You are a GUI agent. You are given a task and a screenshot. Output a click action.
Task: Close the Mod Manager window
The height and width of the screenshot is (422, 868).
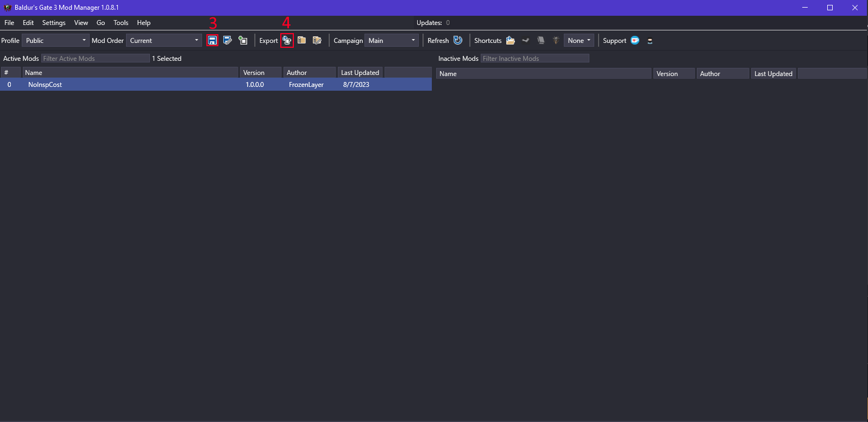click(855, 8)
